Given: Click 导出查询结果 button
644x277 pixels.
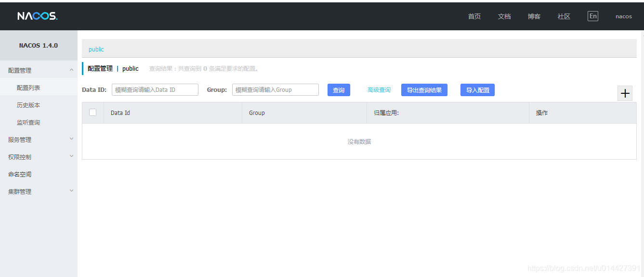Looking at the screenshot, I should [x=424, y=90].
